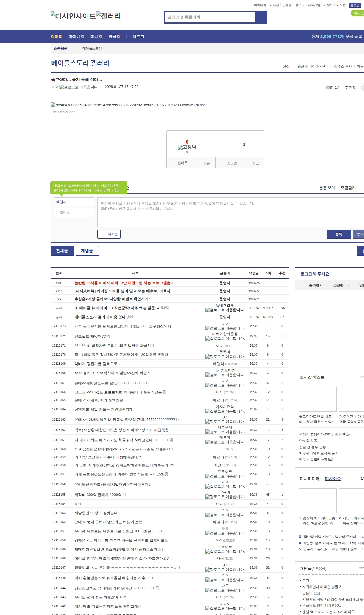364x615 pixels.
Task: Open the notice 메이플스토리 갤러리 이용 안내
Action: (x=100, y=317)
